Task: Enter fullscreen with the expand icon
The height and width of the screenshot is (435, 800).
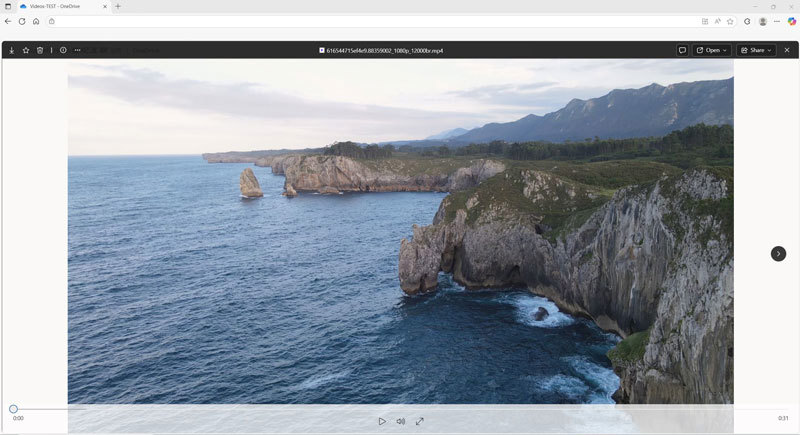Action: [419, 421]
